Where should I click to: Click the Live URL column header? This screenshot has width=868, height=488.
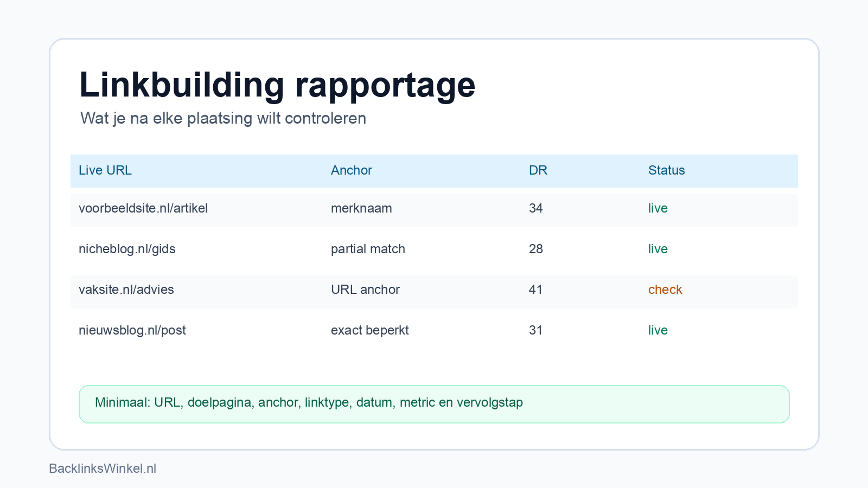coord(105,170)
